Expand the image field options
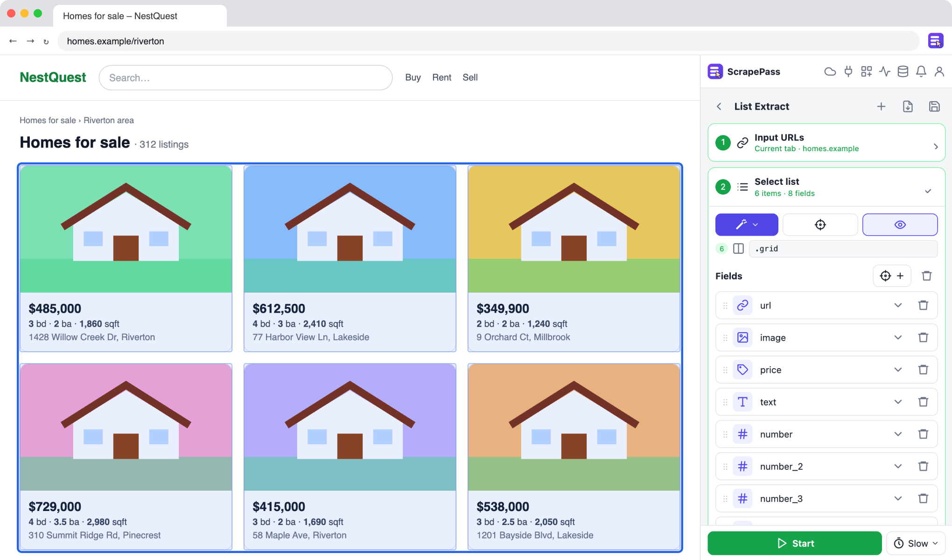Viewport: 952px width, 560px height. pyautogui.click(x=898, y=337)
